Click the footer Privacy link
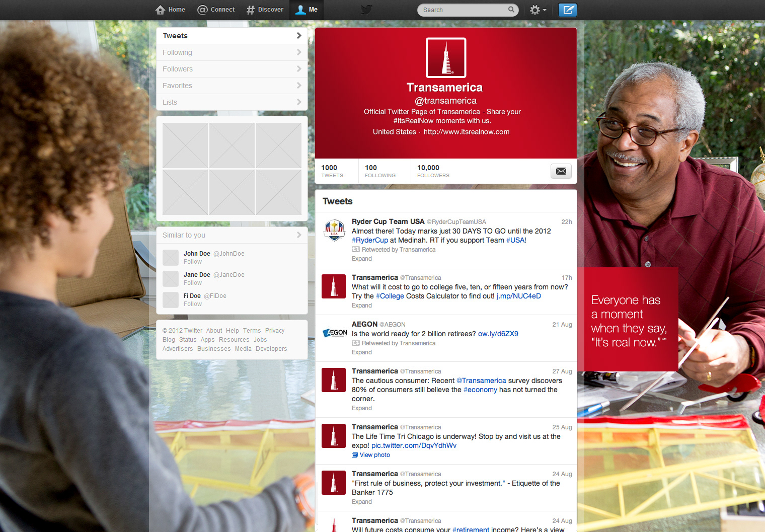Image resolution: width=765 pixels, height=532 pixels. 275,331
